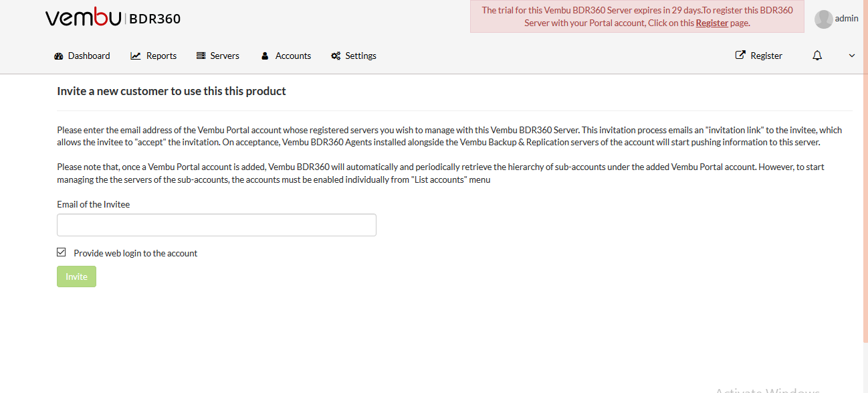Click the Reports chart icon

136,56
